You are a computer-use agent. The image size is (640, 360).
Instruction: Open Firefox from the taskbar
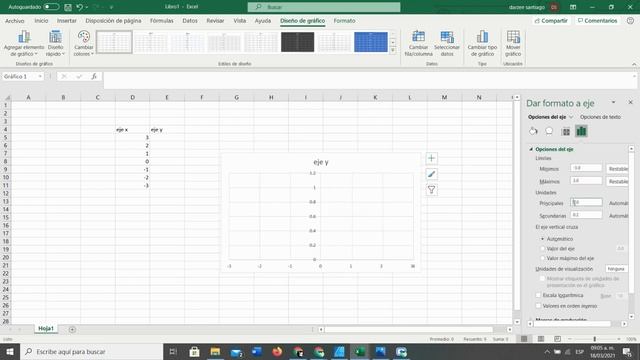(277, 351)
